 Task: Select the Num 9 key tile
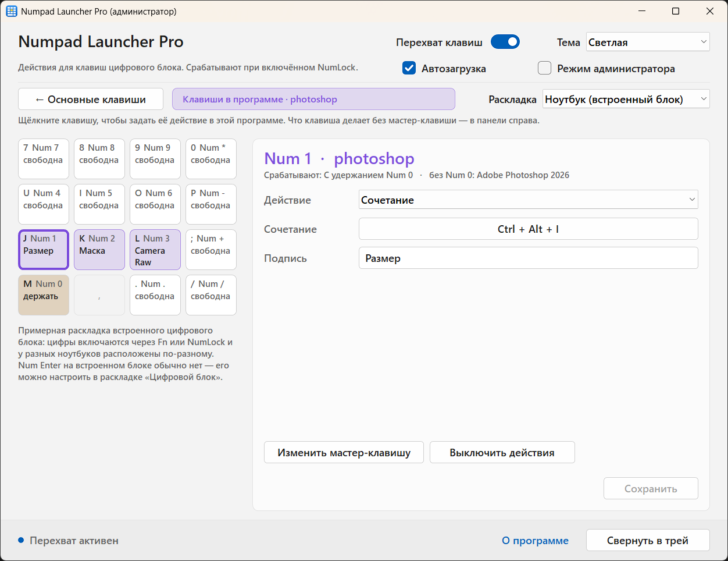tap(155, 159)
